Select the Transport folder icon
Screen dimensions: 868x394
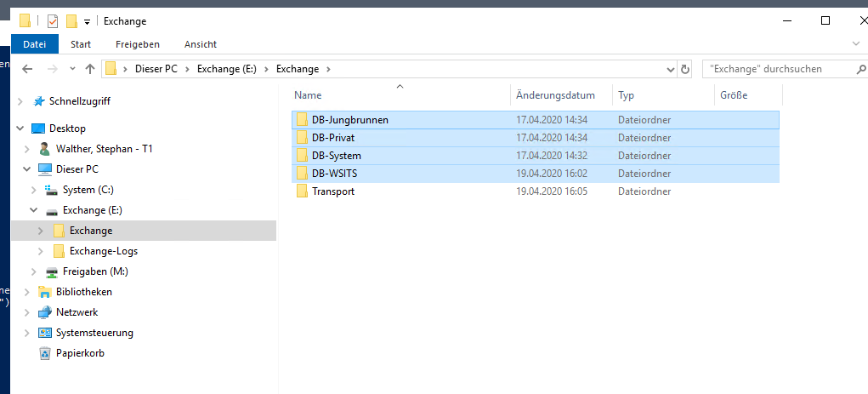click(302, 191)
